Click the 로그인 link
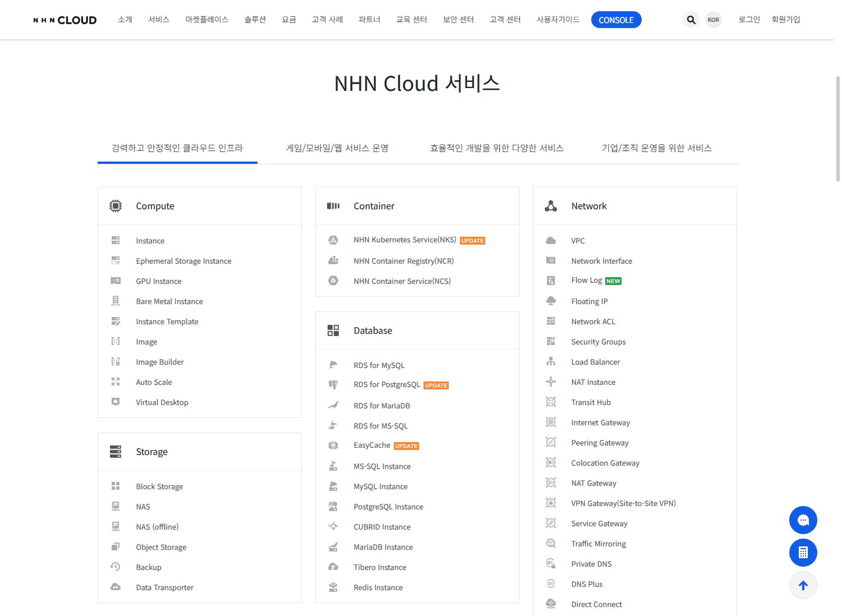The image size is (842, 616). pyautogui.click(x=749, y=20)
